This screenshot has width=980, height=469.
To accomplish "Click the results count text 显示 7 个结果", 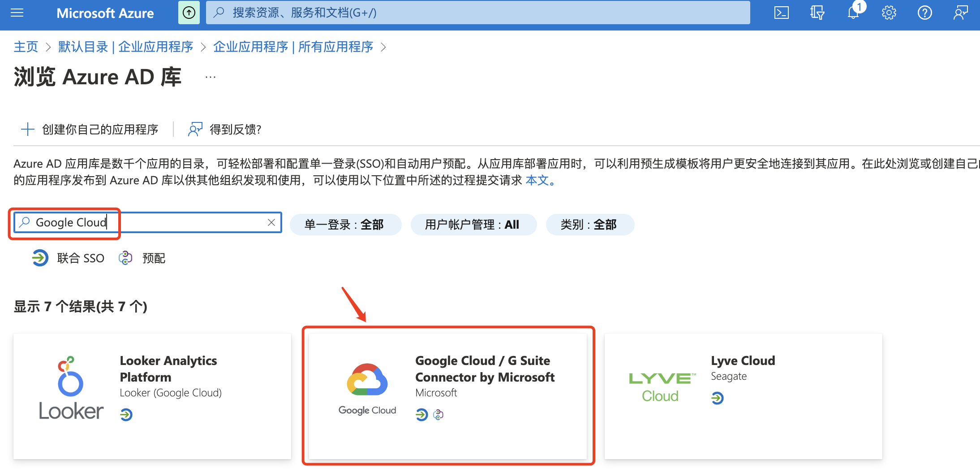I will (80, 307).
